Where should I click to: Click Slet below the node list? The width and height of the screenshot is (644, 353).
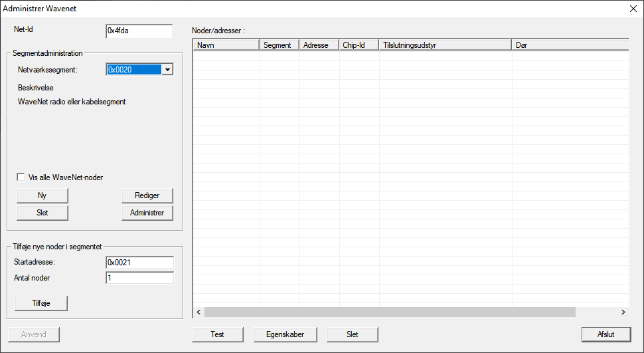353,334
